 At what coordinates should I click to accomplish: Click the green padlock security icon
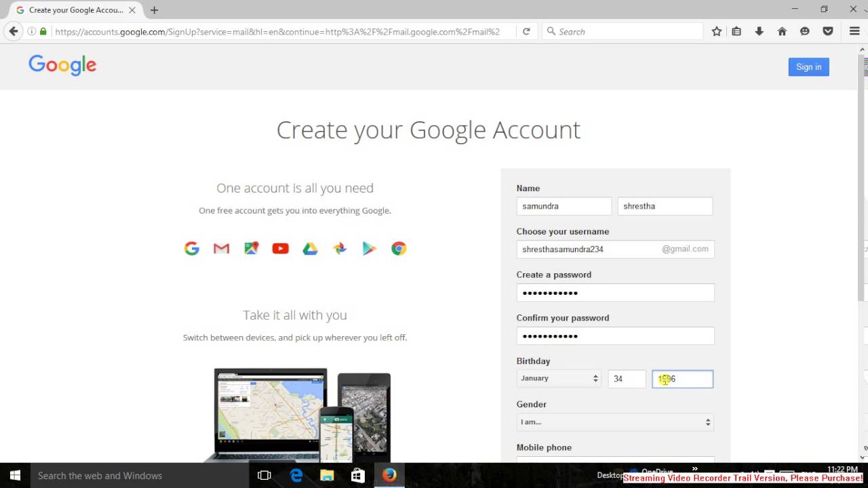pos(43,31)
